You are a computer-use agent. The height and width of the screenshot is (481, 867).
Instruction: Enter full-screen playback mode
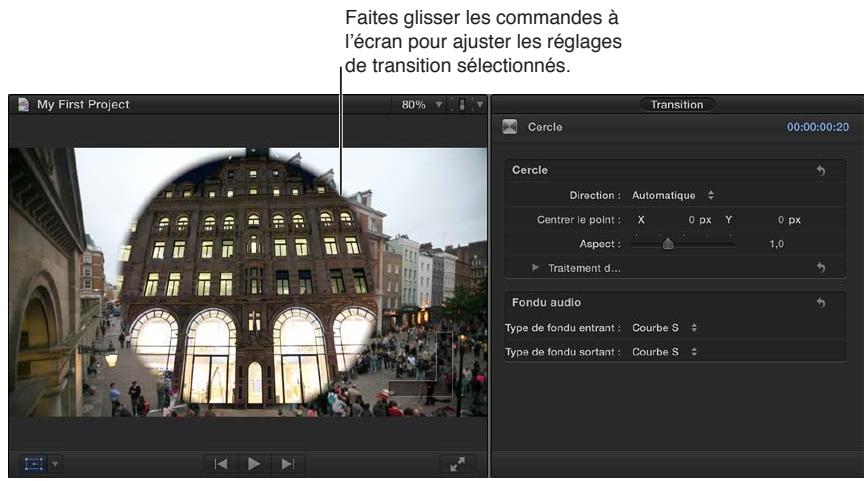point(457,464)
